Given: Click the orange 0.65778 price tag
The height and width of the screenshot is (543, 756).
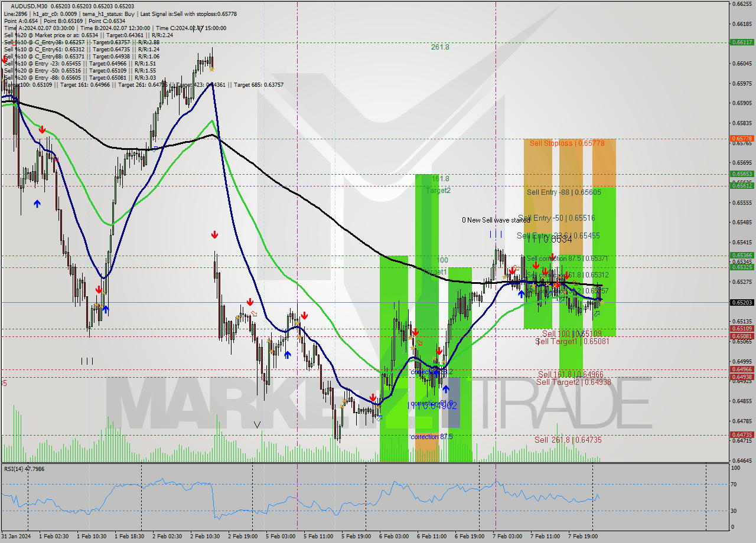Looking at the screenshot, I should pyautogui.click(x=742, y=139).
